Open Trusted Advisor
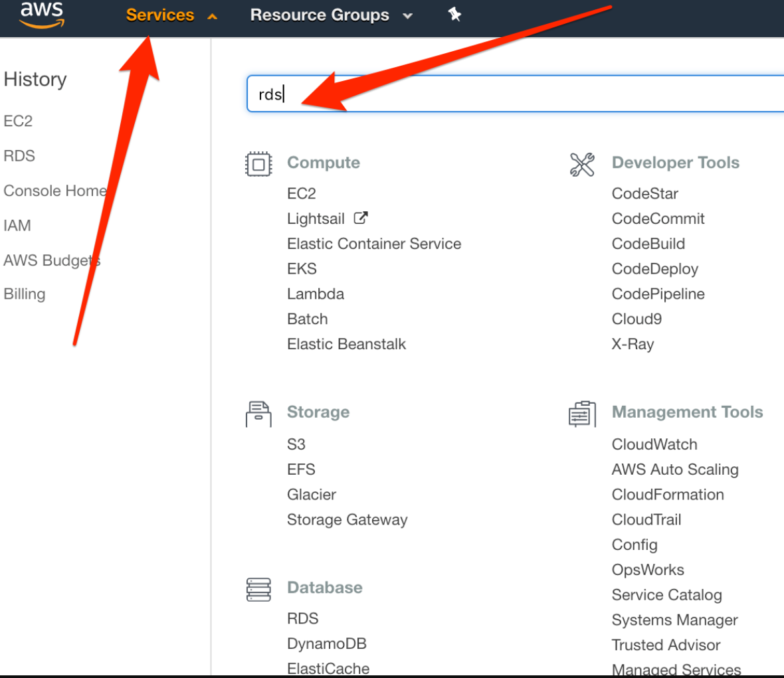Viewport: 784px width, 678px height. click(x=666, y=645)
